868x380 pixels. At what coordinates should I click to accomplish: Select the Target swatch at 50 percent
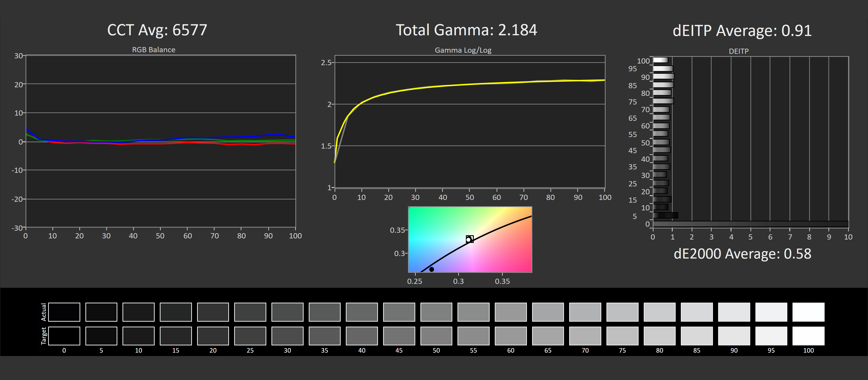point(436,336)
